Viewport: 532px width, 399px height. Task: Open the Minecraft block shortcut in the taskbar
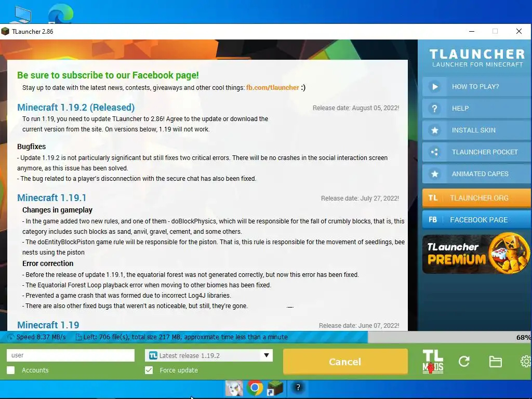[x=275, y=388]
